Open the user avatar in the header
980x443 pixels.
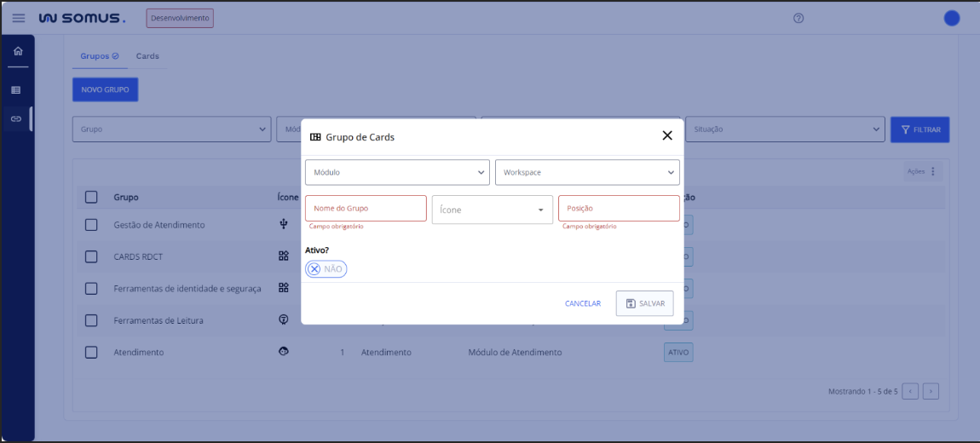952,18
